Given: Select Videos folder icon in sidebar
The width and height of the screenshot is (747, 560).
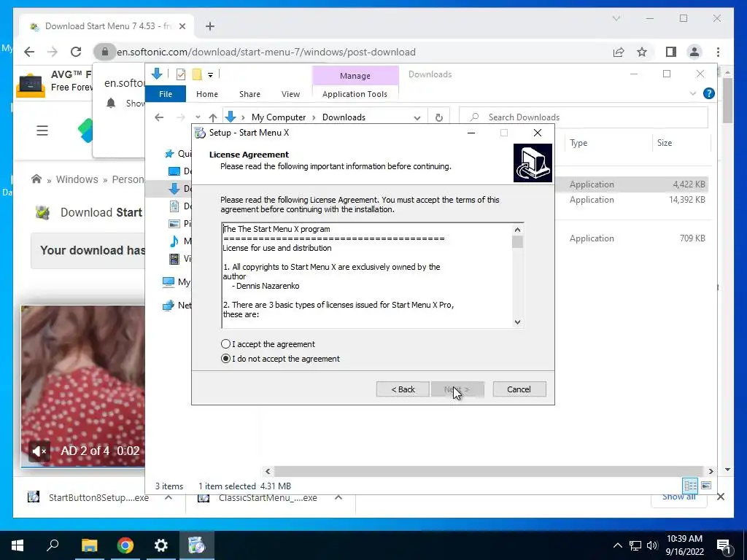Looking at the screenshot, I should [x=174, y=259].
